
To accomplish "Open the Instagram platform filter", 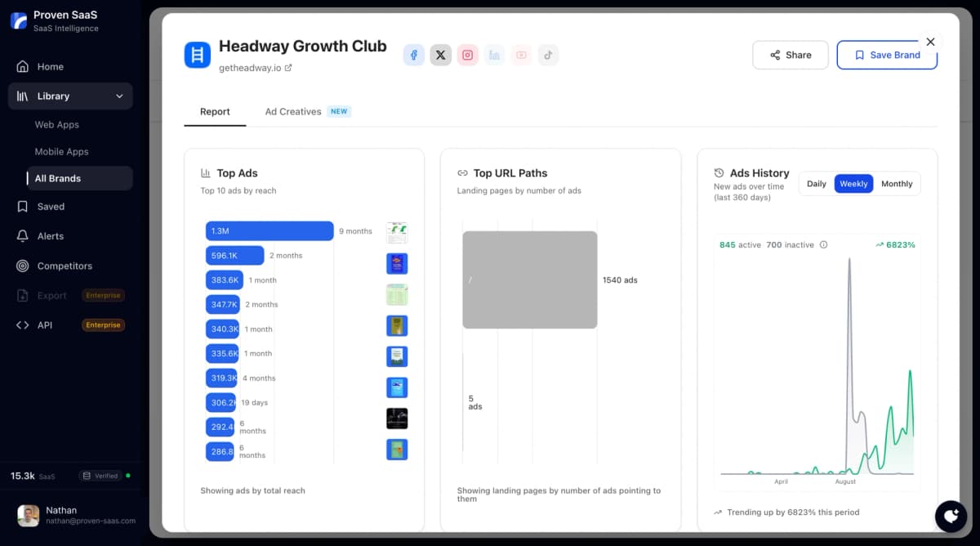I will click(468, 55).
